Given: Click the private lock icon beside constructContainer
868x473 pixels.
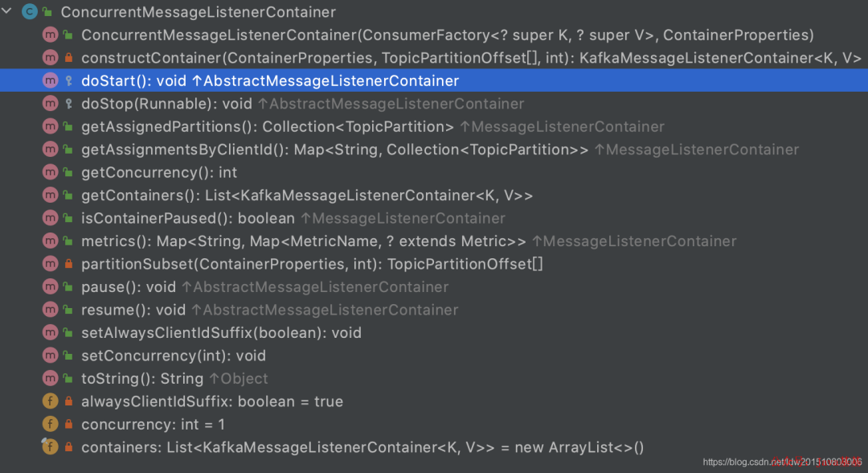Looking at the screenshot, I should click(68, 58).
